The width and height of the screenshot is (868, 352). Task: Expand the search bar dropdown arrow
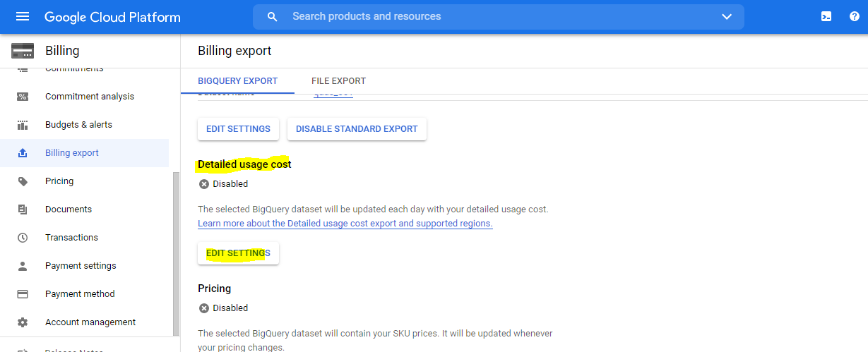tap(727, 17)
